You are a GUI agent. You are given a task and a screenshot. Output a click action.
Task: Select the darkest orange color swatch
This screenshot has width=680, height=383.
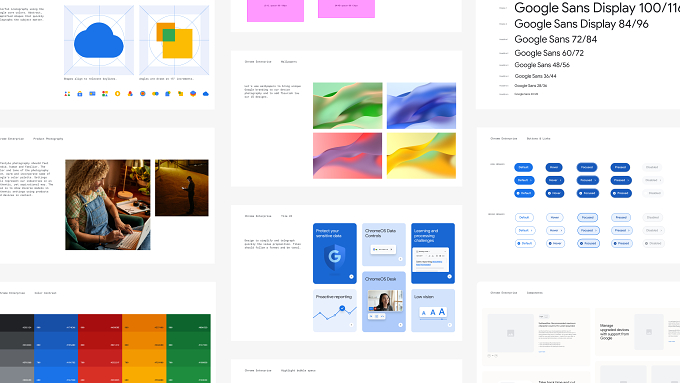point(144,324)
